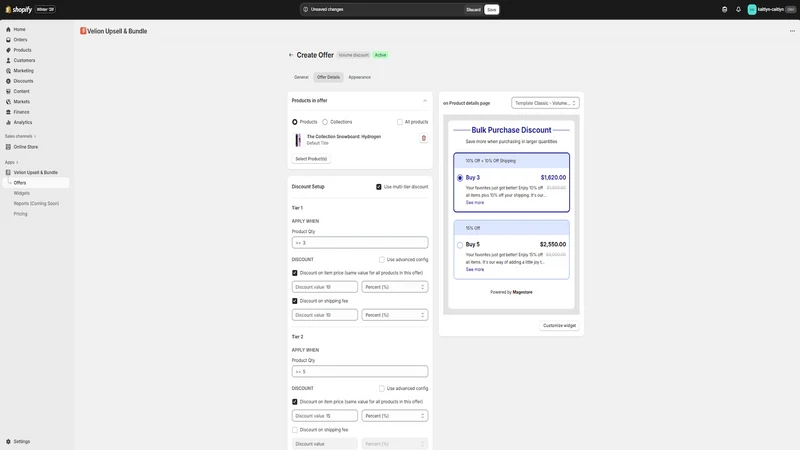
Task: Enable Tier 1 Use advanced config
Action: 382,260
